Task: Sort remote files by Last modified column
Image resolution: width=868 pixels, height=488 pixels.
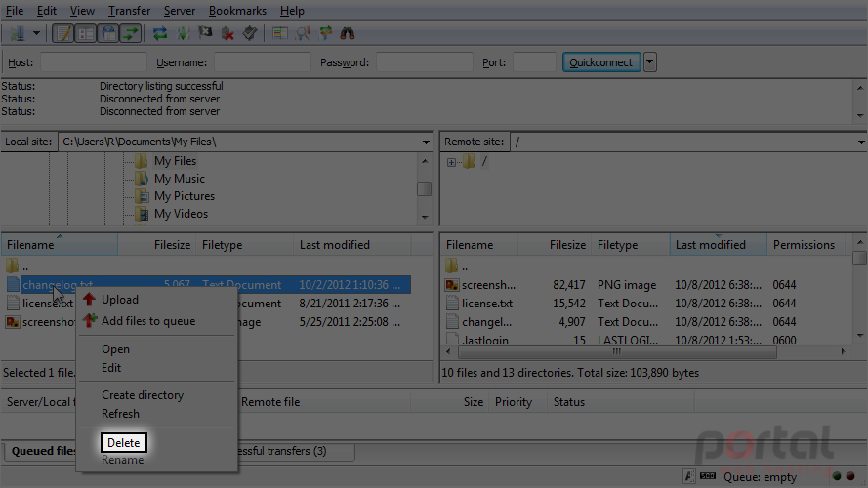Action: pos(718,245)
